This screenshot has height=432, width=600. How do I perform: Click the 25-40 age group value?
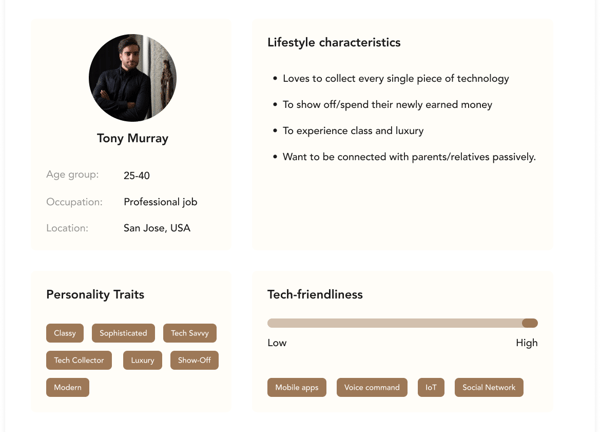[137, 176]
